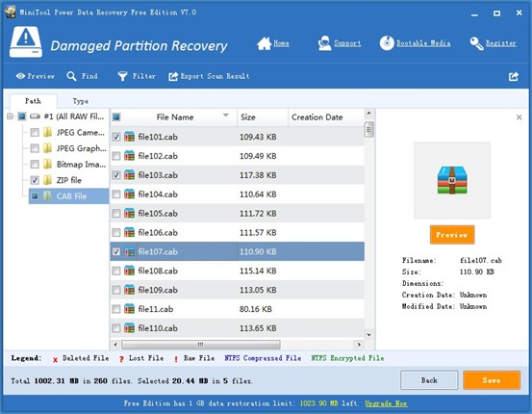Click the Preview eye icon in toolbar
This screenshot has height=414, width=532.
pos(20,76)
